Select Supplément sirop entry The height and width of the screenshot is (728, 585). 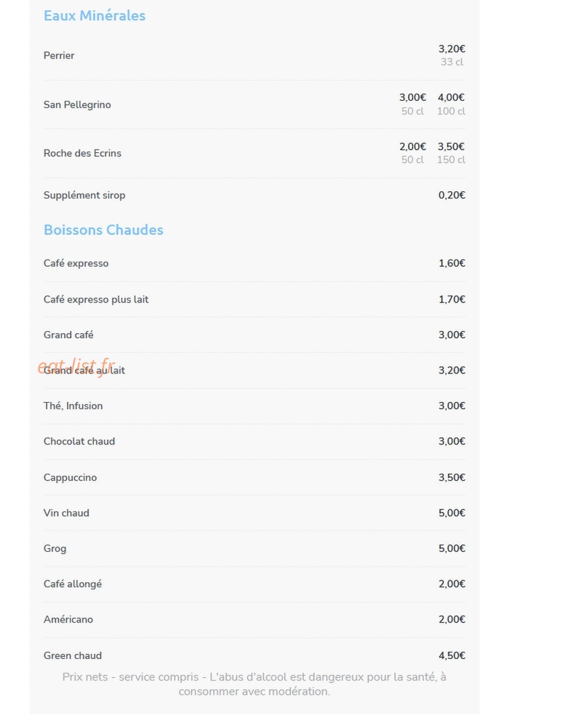[x=254, y=195]
